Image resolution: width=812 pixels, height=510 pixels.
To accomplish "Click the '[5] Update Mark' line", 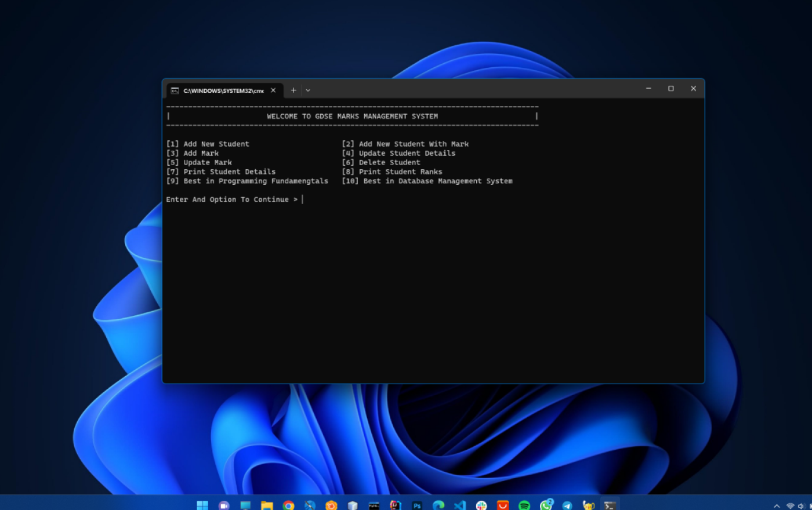I will (x=199, y=162).
